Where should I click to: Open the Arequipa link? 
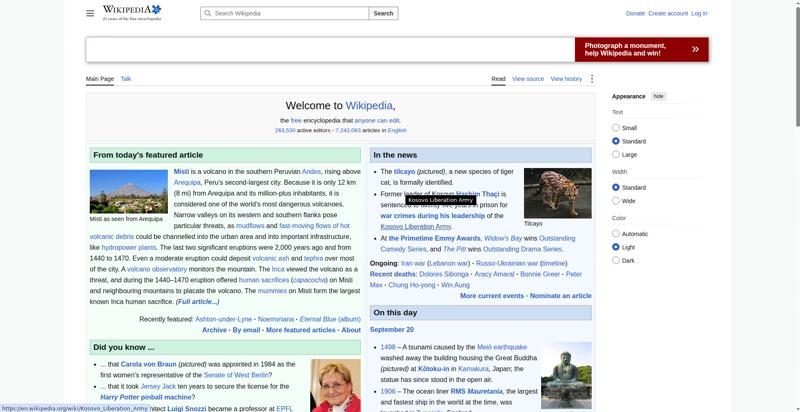coord(187,183)
